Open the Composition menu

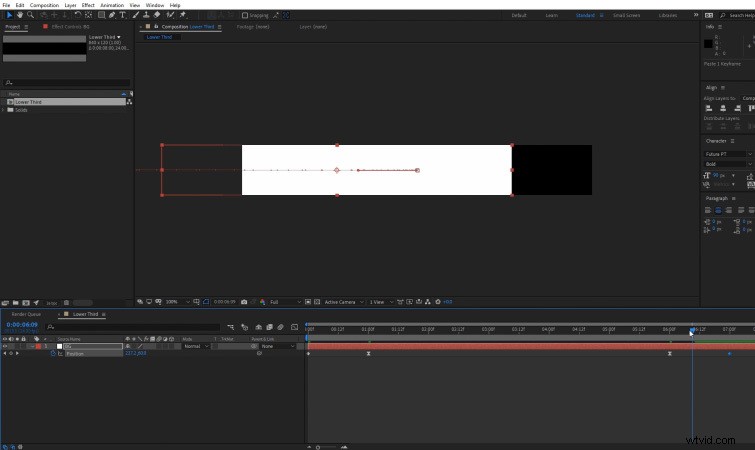pos(44,5)
